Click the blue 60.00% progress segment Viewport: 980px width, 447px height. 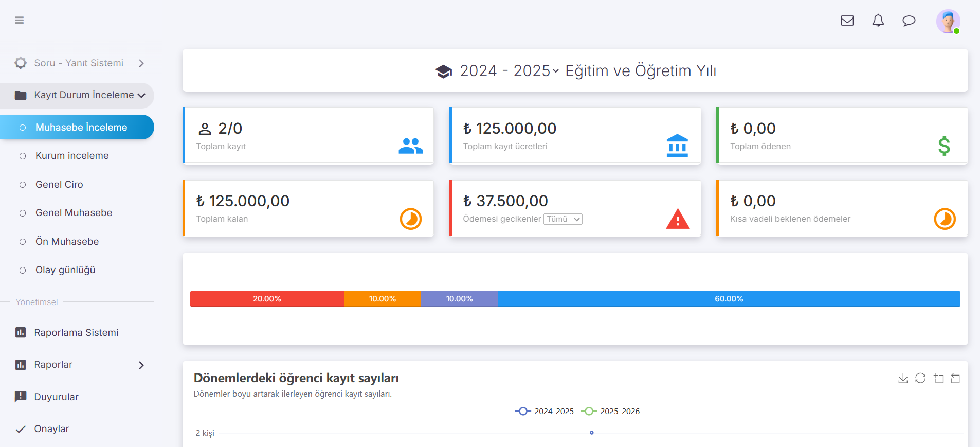[729, 299]
